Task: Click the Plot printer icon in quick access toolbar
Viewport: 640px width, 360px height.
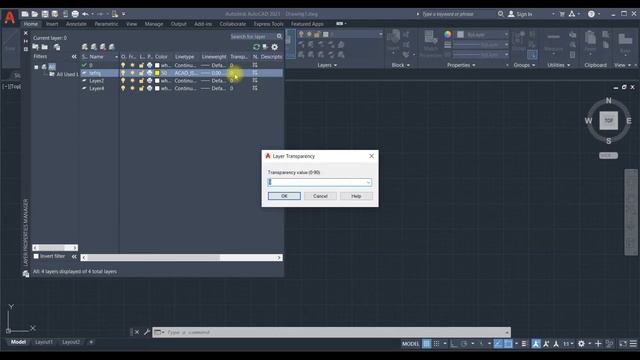Action: (x=75, y=14)
